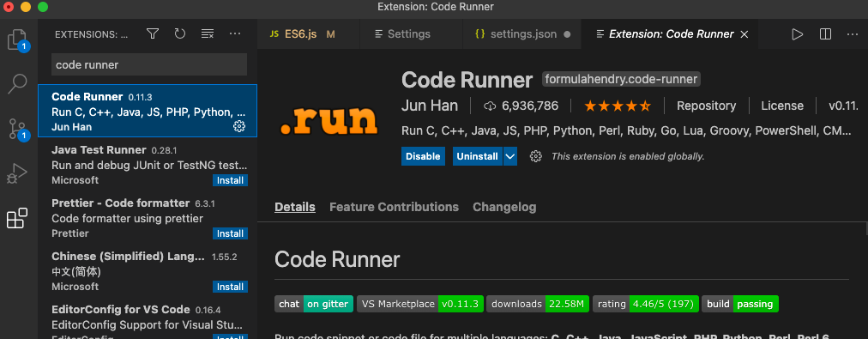Screen dimensions: 868x339
Task: Open Extensions panel more actions menu
Action: pos(235,33)
